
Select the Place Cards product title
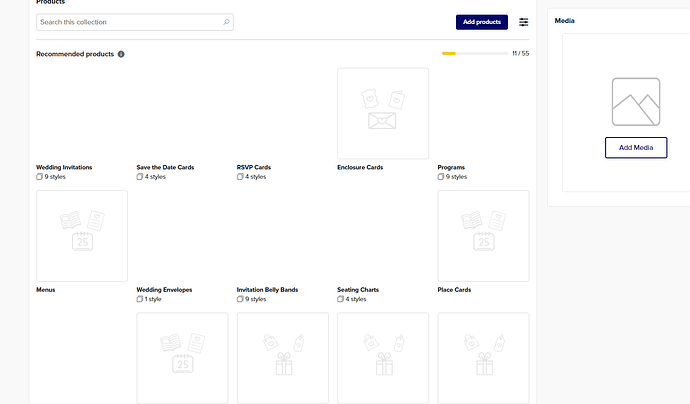click(x=454, y=290)
